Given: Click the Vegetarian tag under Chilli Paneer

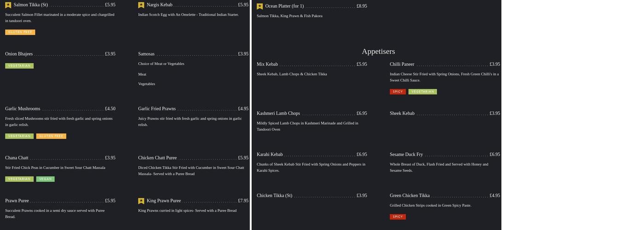Looking at the screenshot, I should (422, 92).
